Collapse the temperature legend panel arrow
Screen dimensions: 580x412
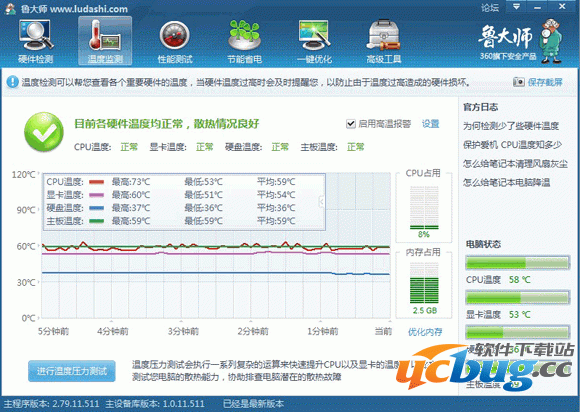321,202
